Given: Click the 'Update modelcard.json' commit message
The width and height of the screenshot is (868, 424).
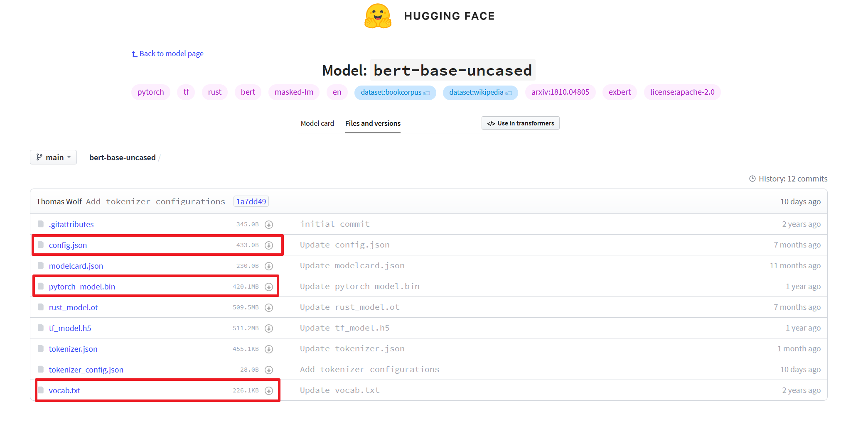Looking at the screenshot, I should click(x=352, y=266).
